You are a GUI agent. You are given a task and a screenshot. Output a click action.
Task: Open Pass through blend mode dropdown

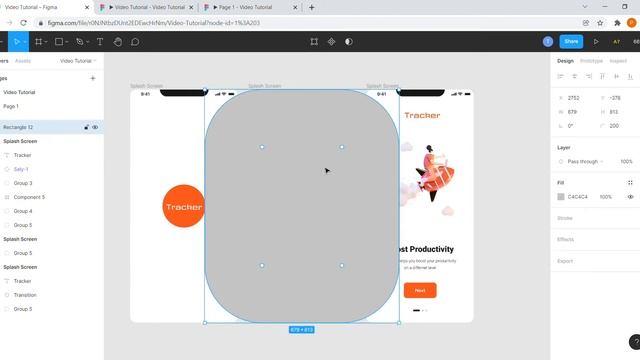[x=585, y=162]
